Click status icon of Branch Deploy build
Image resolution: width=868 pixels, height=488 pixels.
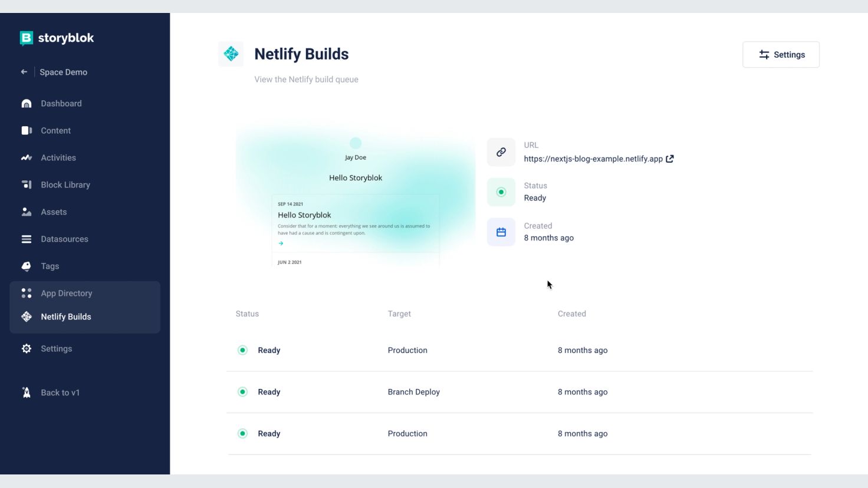pyautogui.click(x=242, y=392)
